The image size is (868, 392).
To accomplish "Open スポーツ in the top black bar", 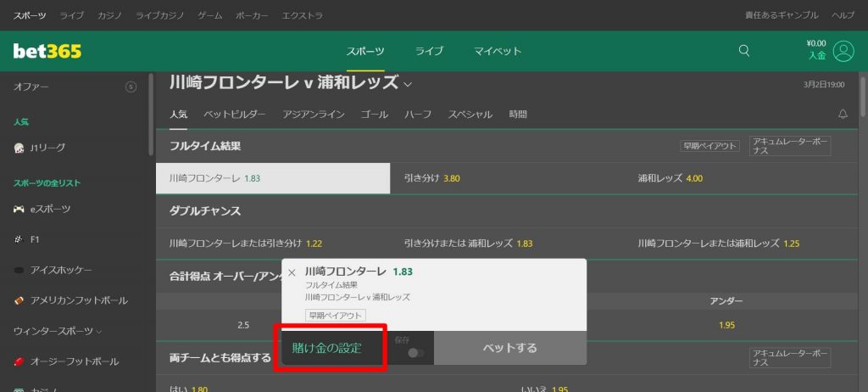I will [30, 15].
